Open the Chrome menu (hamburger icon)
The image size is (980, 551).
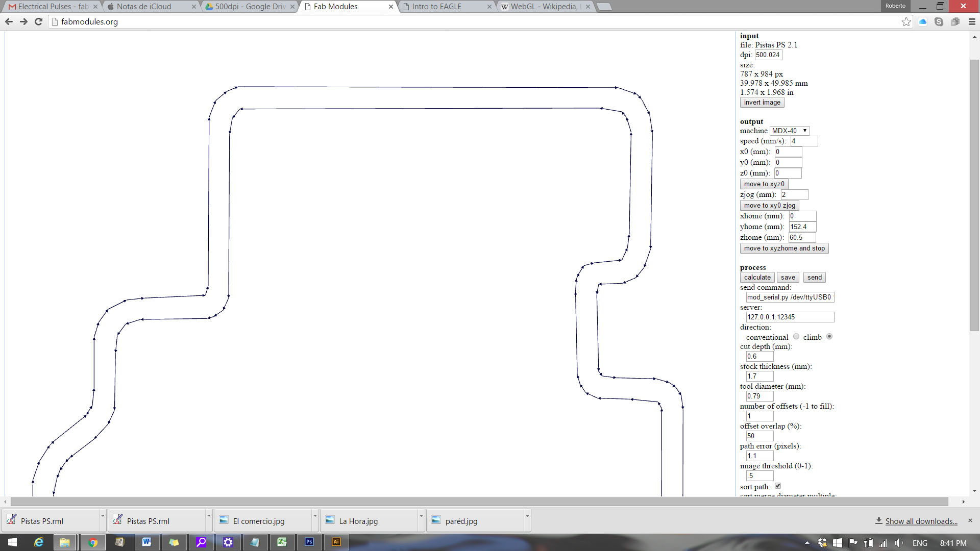(x=972, y=21)
